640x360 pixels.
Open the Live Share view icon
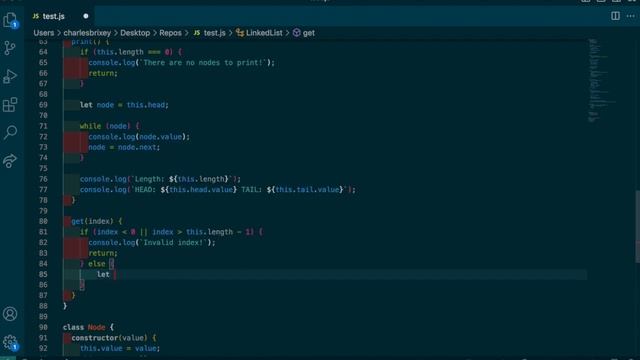click(10, 160)
